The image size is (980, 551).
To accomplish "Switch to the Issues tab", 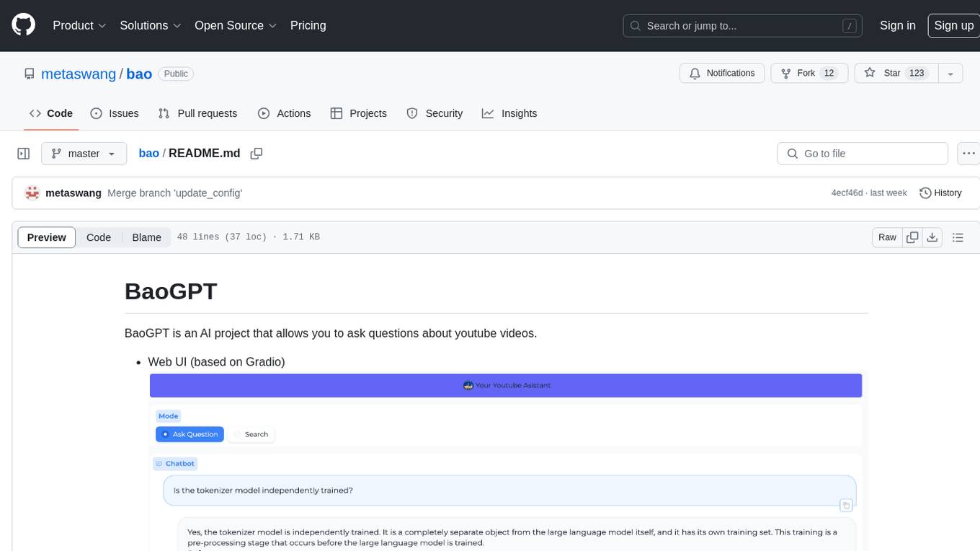I will pos(115,113).
